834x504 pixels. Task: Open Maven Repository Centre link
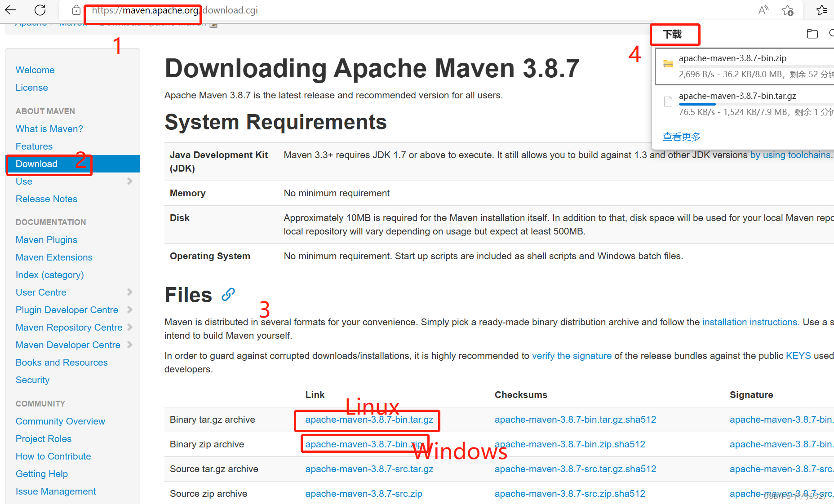[69, 327]
